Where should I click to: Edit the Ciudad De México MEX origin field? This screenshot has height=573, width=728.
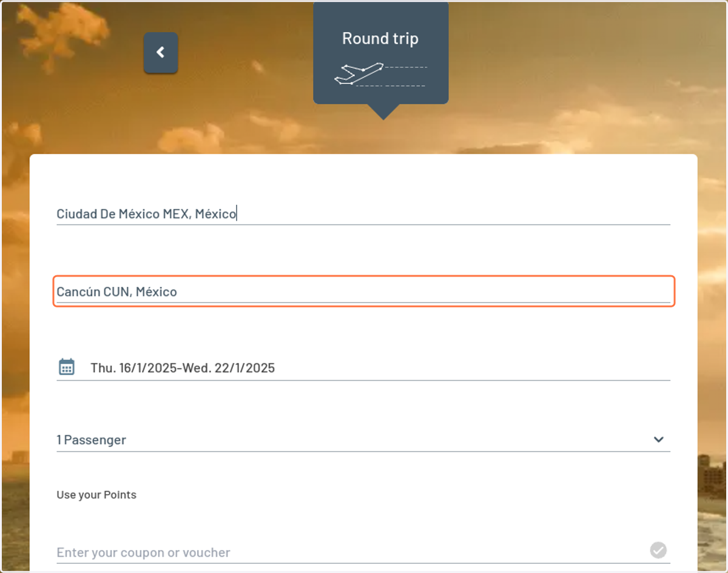tap(363, 213)
